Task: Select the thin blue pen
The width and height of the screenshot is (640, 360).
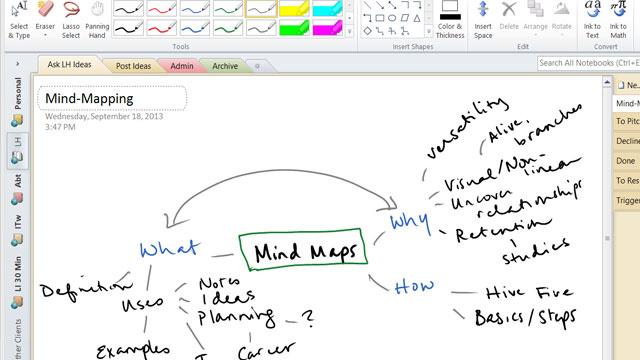Action: point(195,8)
